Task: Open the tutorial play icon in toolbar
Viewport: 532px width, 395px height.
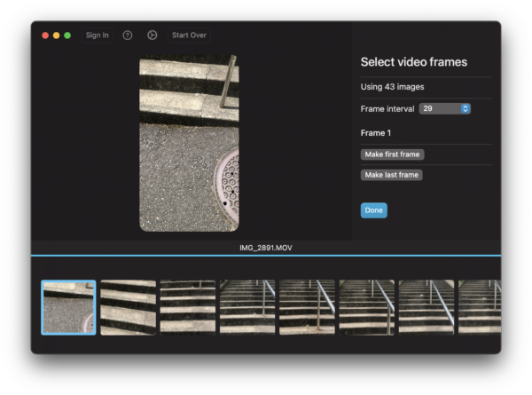Action: click(152, 36)
